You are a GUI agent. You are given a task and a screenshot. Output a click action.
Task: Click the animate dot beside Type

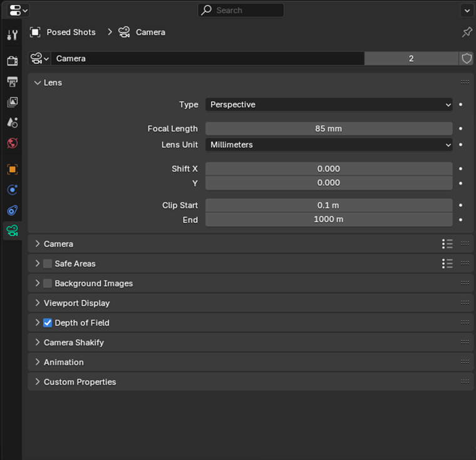click(x=460, y=105)
